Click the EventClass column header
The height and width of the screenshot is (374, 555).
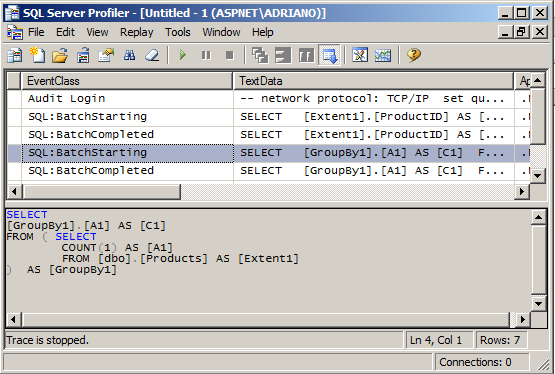pos(127,81)
